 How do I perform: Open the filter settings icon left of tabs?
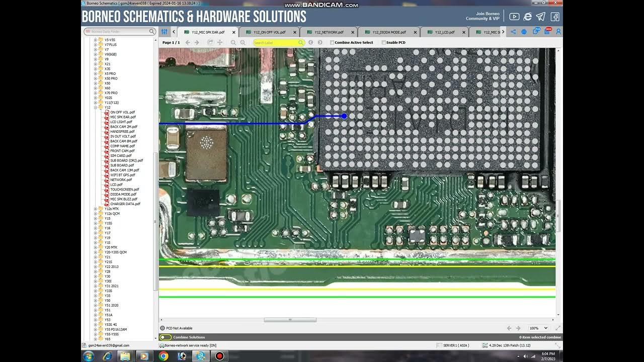[x=164, y=32]
